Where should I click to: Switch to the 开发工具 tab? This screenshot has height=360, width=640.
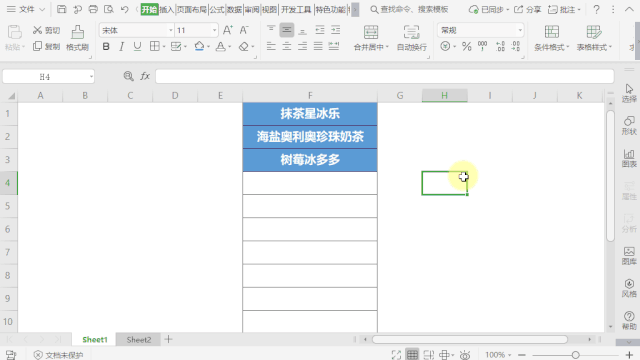(x=296, y=9)
